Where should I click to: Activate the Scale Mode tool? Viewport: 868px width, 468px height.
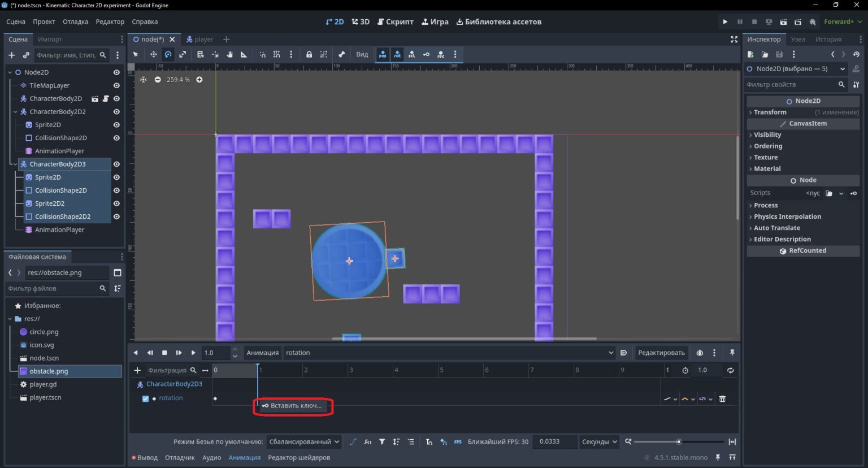pos(183,54)
